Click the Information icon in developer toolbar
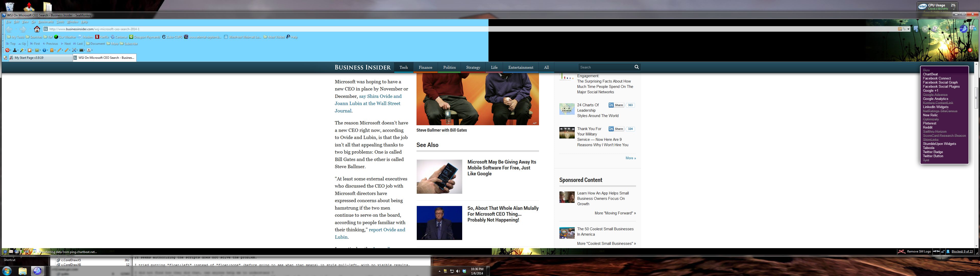The image size is (980, 276). pos(45,50)
